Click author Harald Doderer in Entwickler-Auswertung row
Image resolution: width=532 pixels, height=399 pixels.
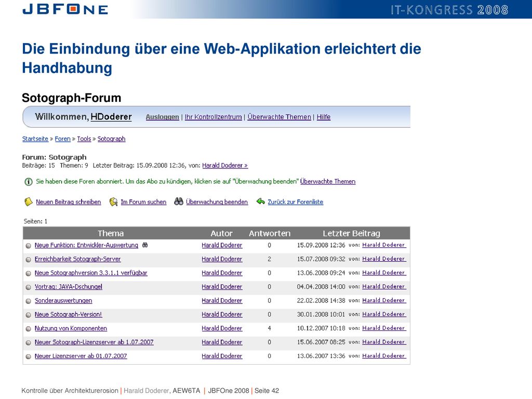click(x=222, y=245)
